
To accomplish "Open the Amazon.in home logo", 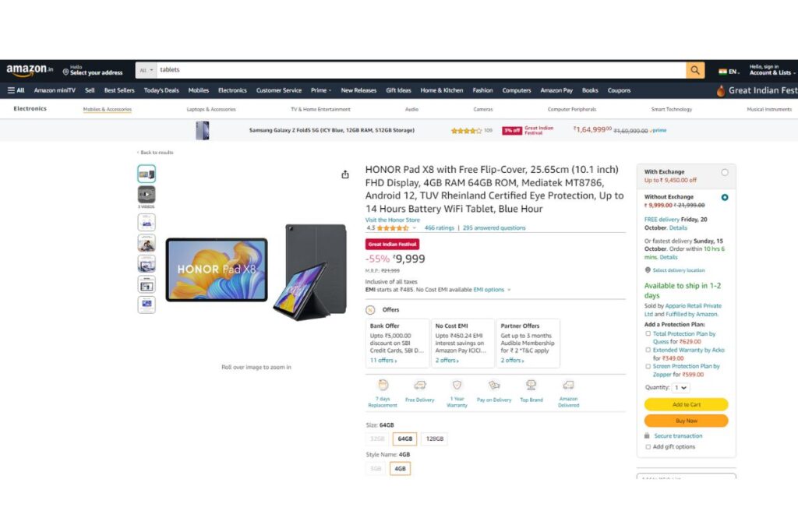I will [30, 70].
